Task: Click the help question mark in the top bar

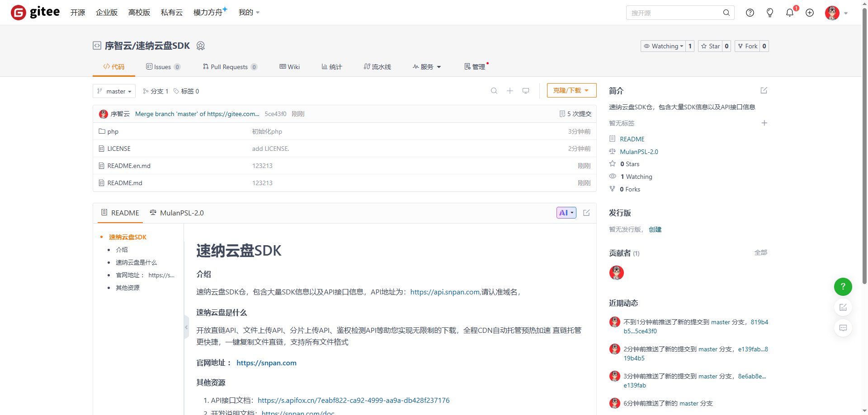Action: (x=750, y=13)
